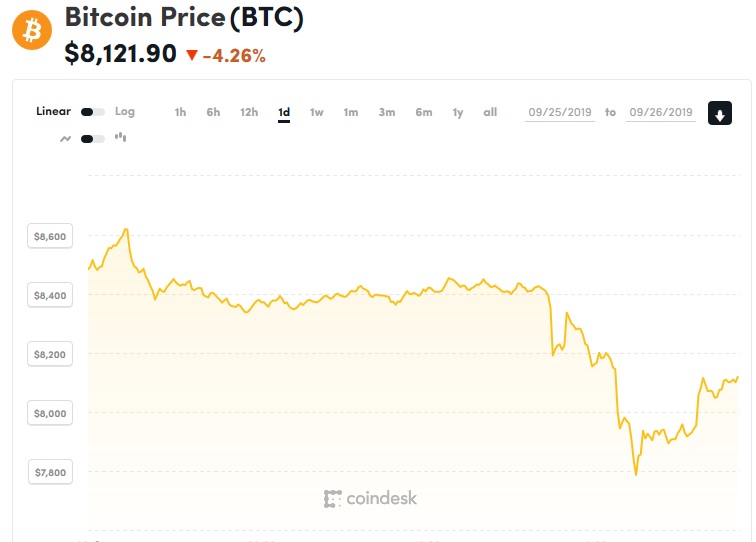Select the candlestick chart icon

121,138
